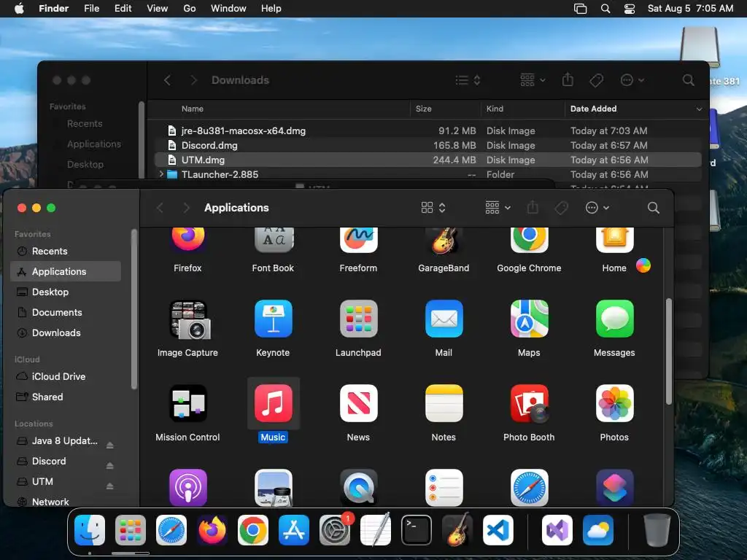Open Desktop in the front window sidebar

point(66,292)
